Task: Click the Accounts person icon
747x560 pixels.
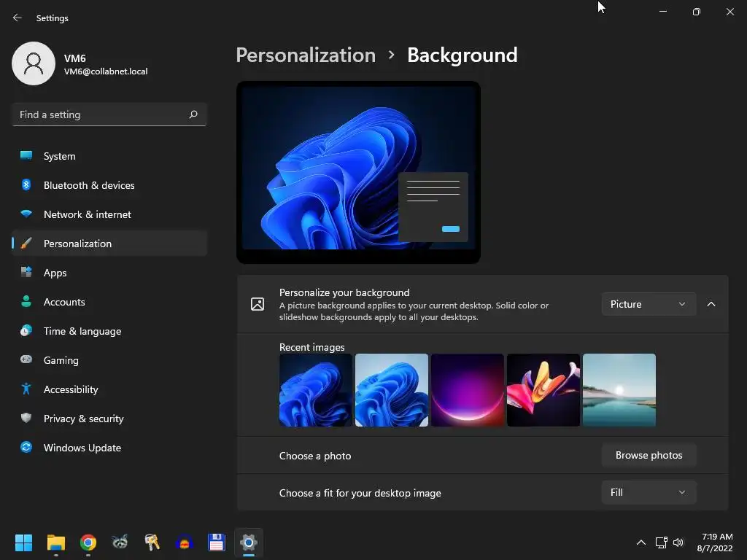Action: (x=26, y=301)
